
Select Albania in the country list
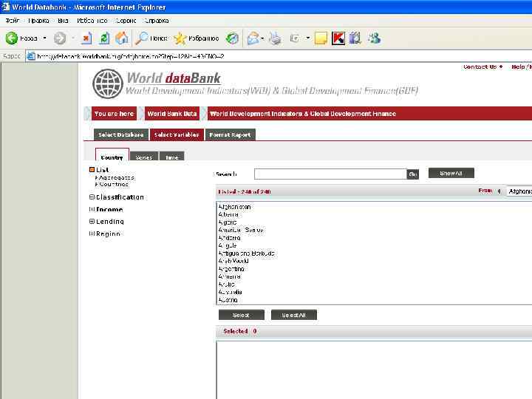(x=228, y=214)
